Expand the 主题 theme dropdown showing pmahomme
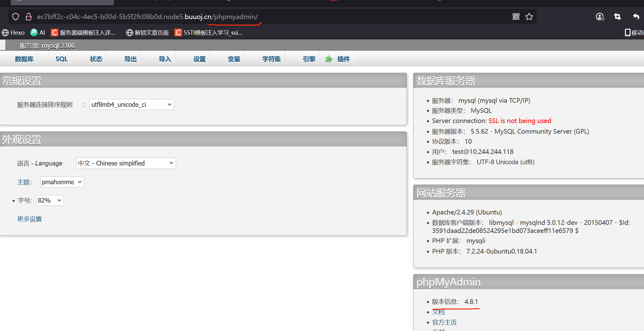 (x=62, y=182)
